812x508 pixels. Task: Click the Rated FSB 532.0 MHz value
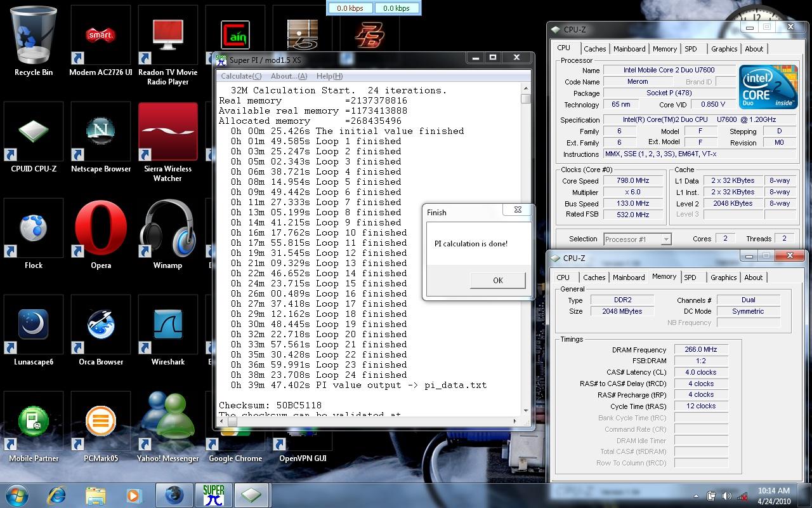coord(632,215)
